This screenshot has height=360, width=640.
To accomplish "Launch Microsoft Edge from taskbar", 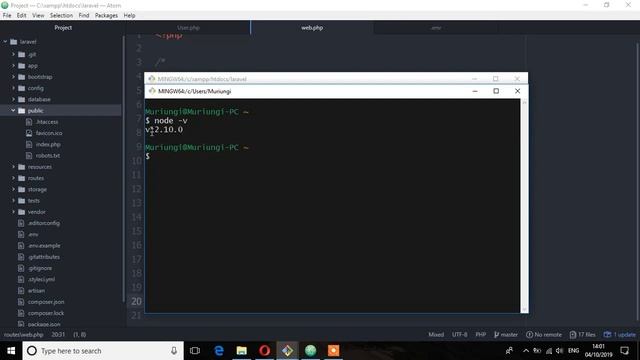I will tap(219, 351).
